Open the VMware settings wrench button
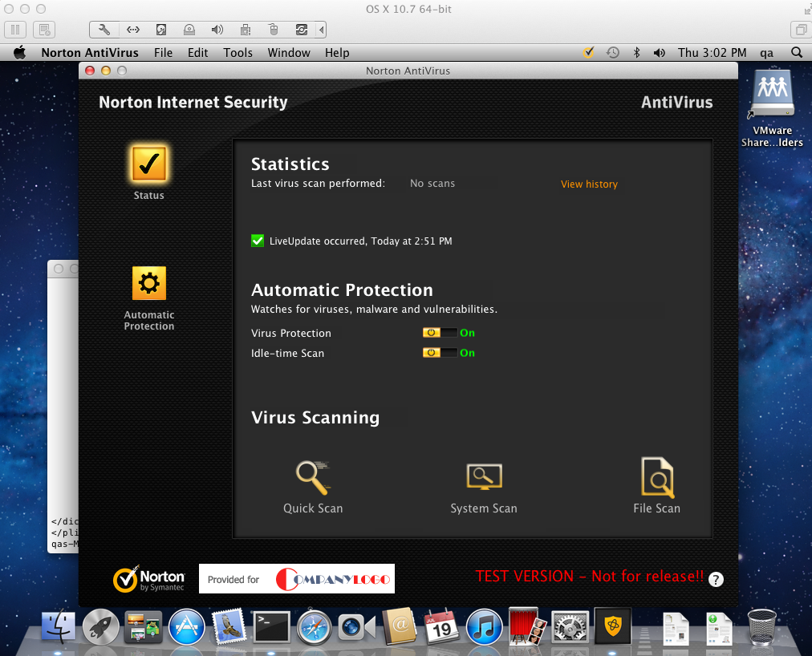The height and width of the screenshot is (656, 812). click(x=104, y=30)
